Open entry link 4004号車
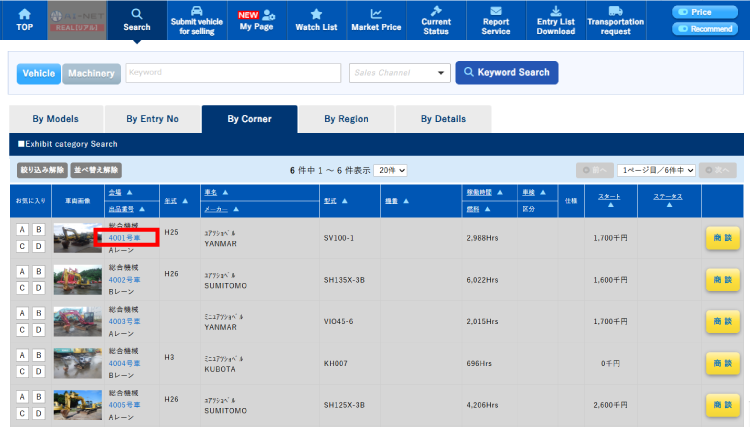This screenshot has height=427, width=750. [124, 363]
